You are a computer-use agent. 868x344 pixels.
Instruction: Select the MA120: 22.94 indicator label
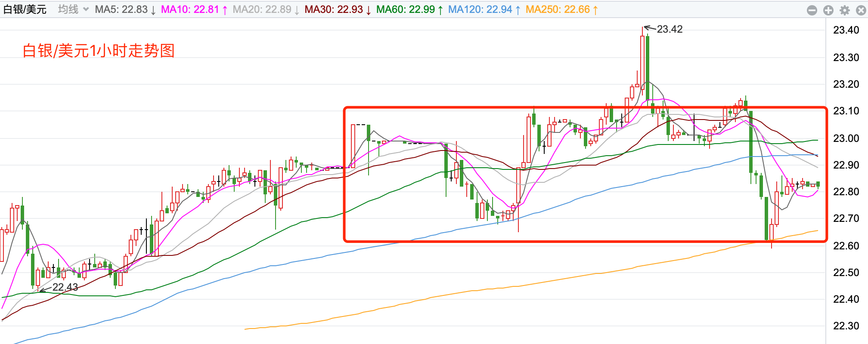pyautogui.click(x=484, y=9)
